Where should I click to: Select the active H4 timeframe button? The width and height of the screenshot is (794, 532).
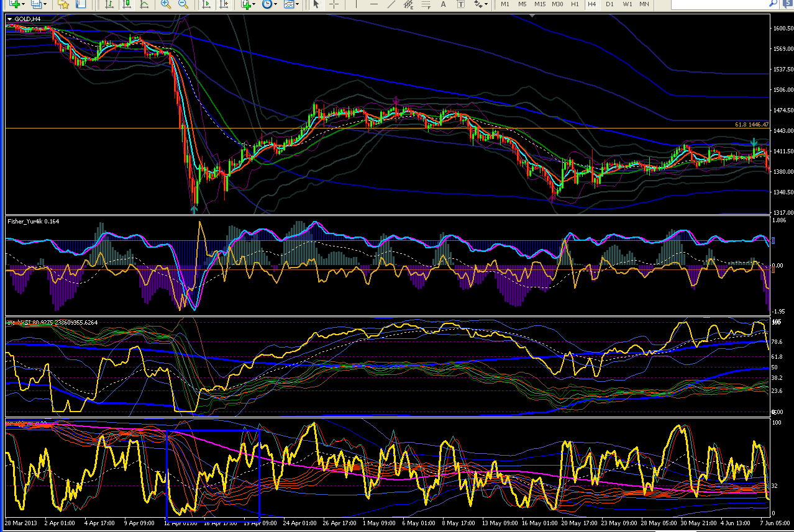[592, 4]
